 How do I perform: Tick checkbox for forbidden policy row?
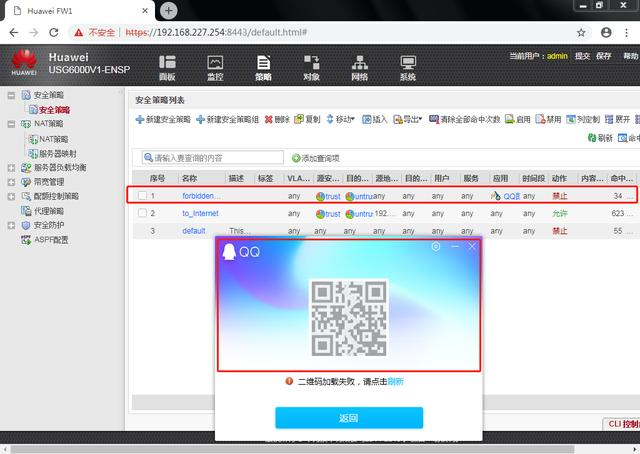pos(142,196)
